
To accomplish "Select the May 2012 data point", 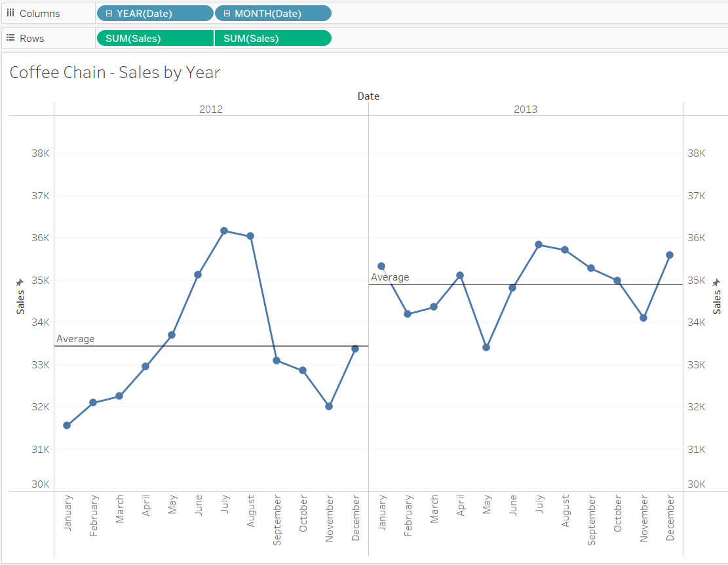I will [172, 335].
